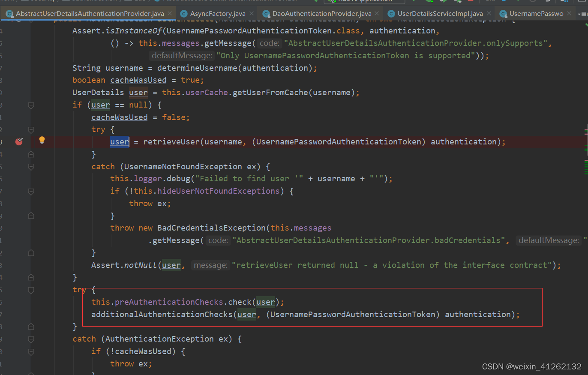The width and height of the screenshot is (588, 375).
Task: Click fold end marker above Assert.notNull line
Action: (x=31, y=253)
